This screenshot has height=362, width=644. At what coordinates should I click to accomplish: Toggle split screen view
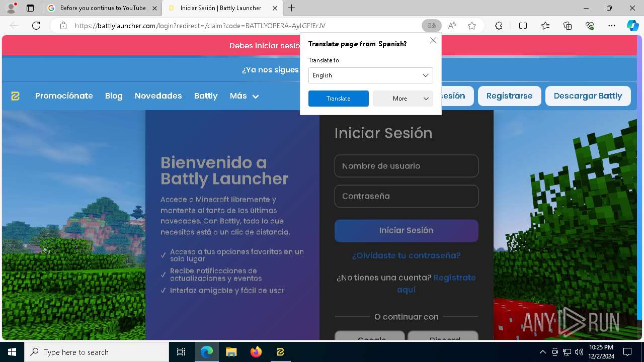[x=523, y=26]
